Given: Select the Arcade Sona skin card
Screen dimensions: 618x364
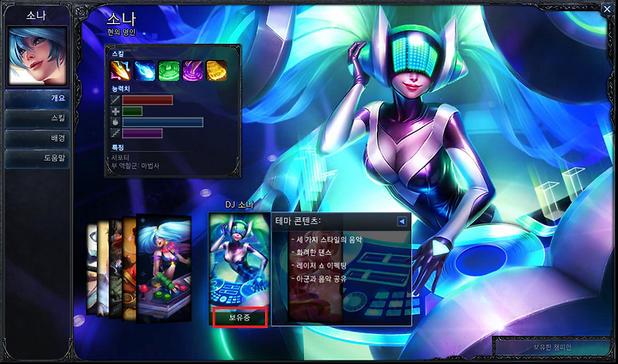Looking at the screenshot, I should [x=164, y=269].
